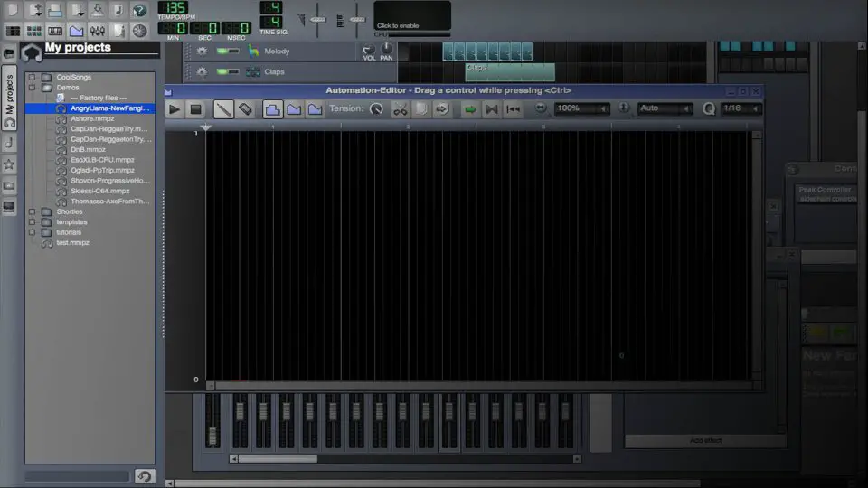Open My samples sidebar tab
Screen dimensions: 868x488
click(9, 144)
